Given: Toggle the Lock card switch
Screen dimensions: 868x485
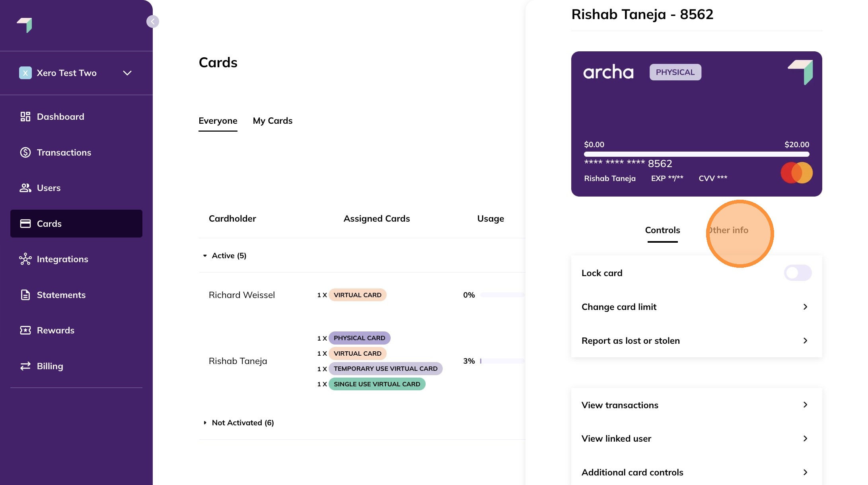Looking at the screenshot, I should [798, 273].
